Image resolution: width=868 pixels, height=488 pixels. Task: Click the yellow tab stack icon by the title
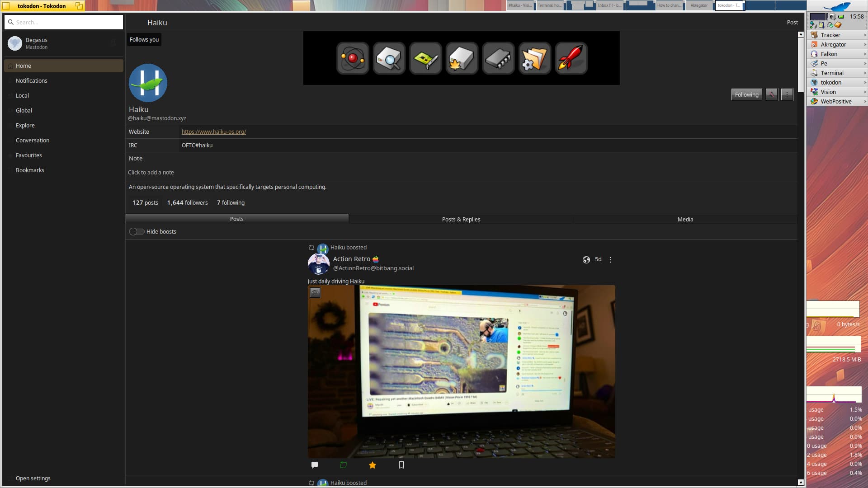79,6
